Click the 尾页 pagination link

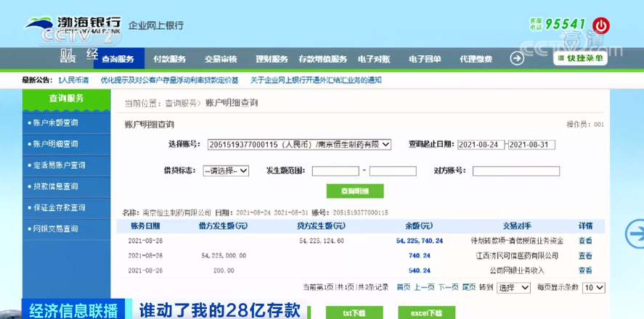[468, 287]
